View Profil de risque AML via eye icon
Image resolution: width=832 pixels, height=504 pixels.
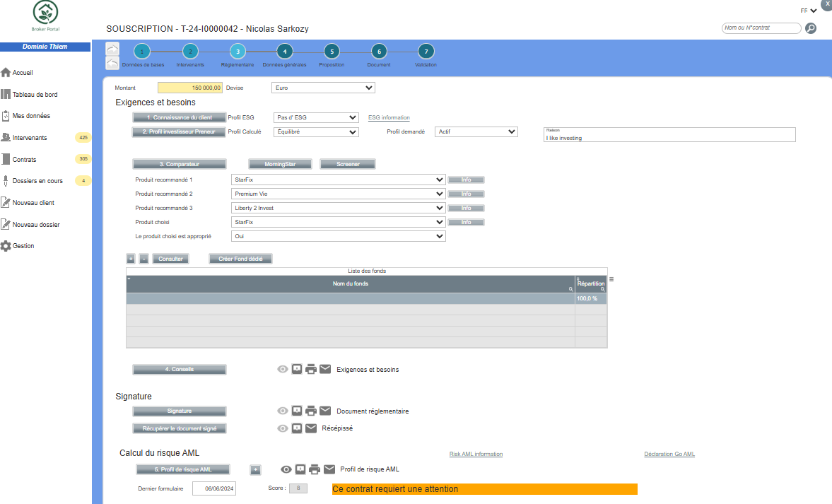click(286, 469)
